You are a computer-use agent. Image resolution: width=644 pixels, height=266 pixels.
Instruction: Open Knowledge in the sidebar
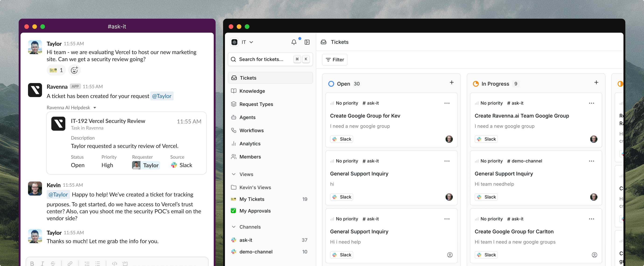point(252,91)
